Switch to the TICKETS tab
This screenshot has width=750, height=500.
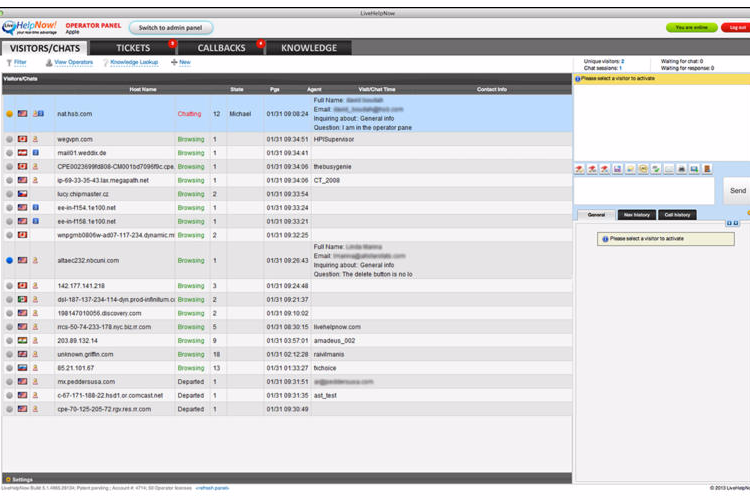click(133, 48)
